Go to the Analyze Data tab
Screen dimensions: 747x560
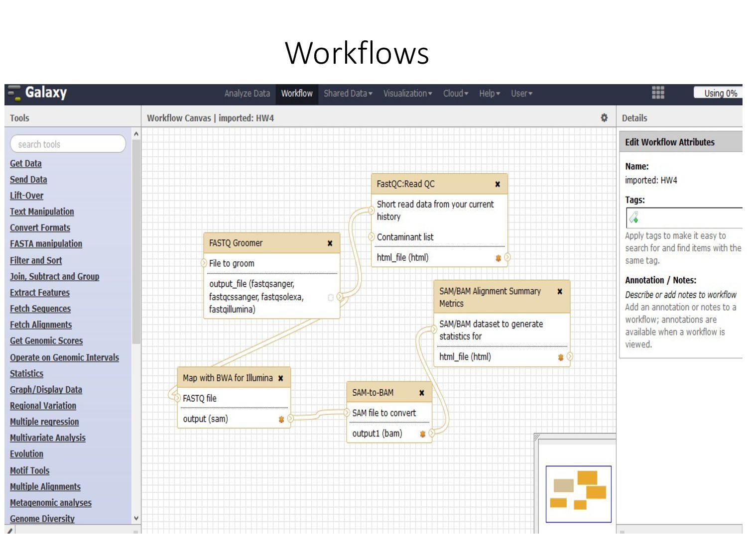[x=247, y=94]
